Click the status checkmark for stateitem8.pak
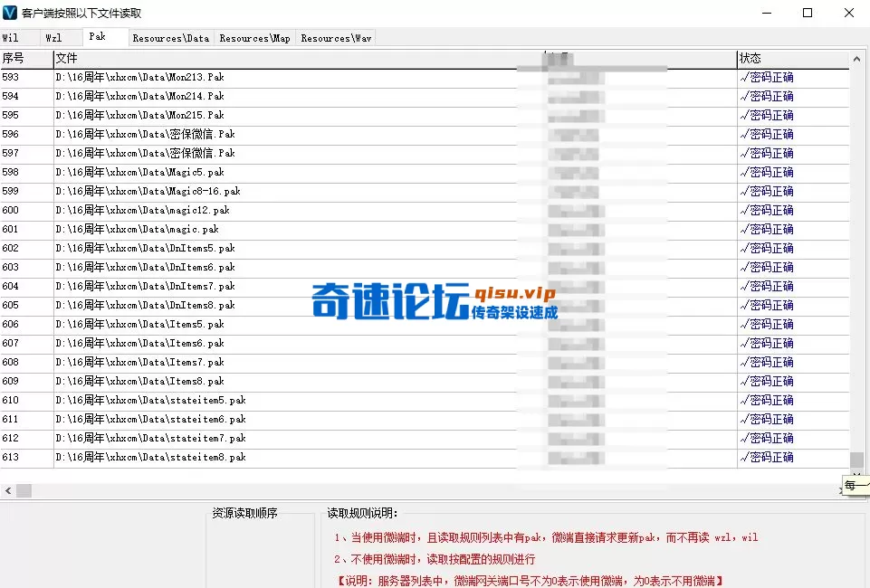 [x=745, y=457]
